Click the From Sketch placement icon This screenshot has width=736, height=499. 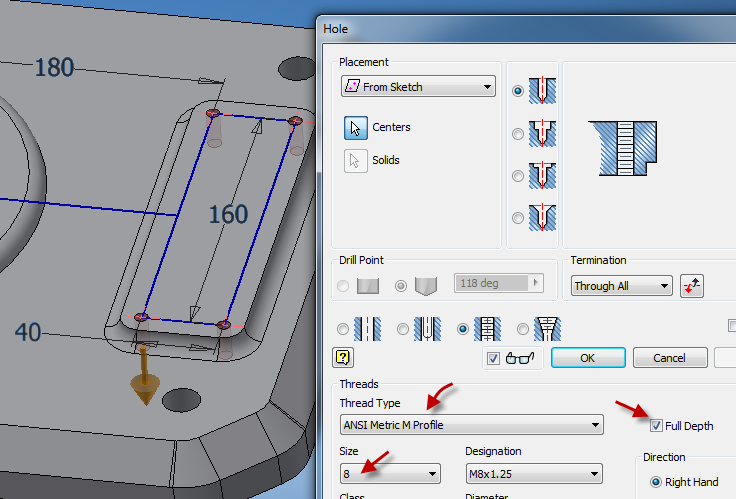[352, 86]
